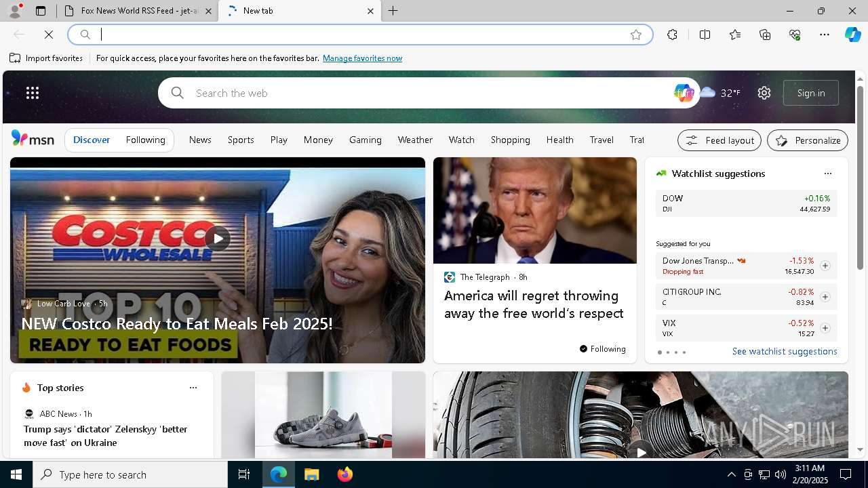Click the taskbar search box
Screen dimensions: 868x488
pos(130,474)
